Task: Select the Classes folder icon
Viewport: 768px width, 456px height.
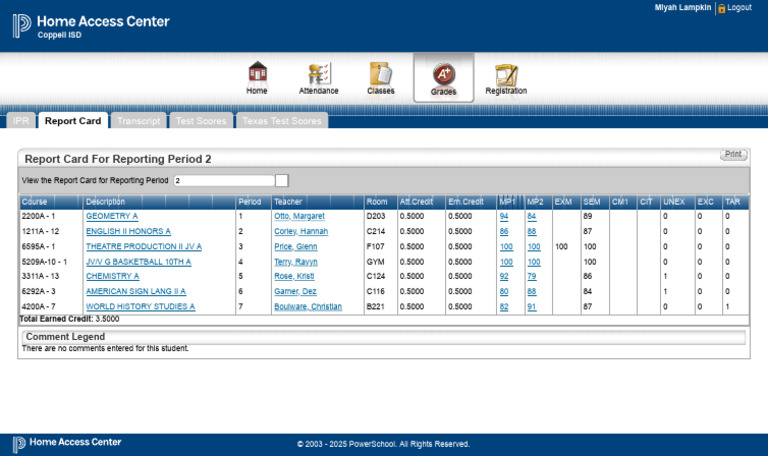Action: tap(381, 73)
